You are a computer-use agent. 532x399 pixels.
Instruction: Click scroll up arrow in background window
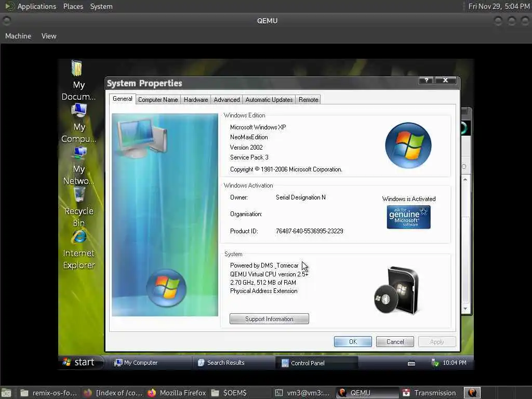pos(465,179)
